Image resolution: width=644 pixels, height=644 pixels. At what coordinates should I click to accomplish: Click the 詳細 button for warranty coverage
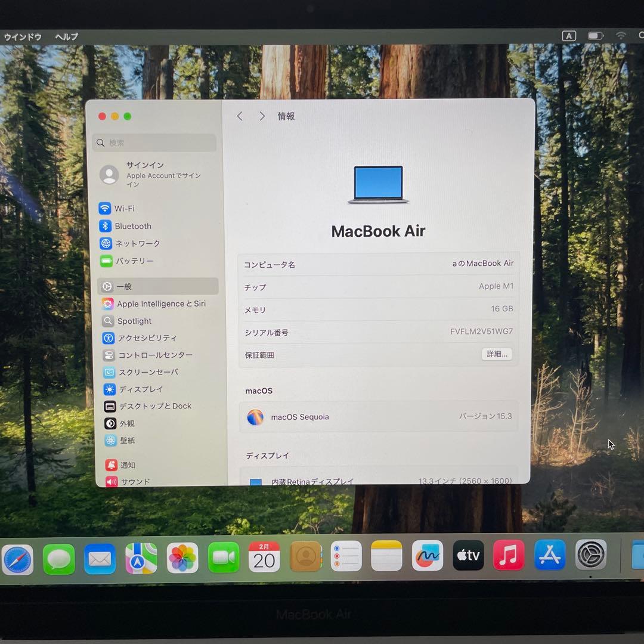(497, 354)
